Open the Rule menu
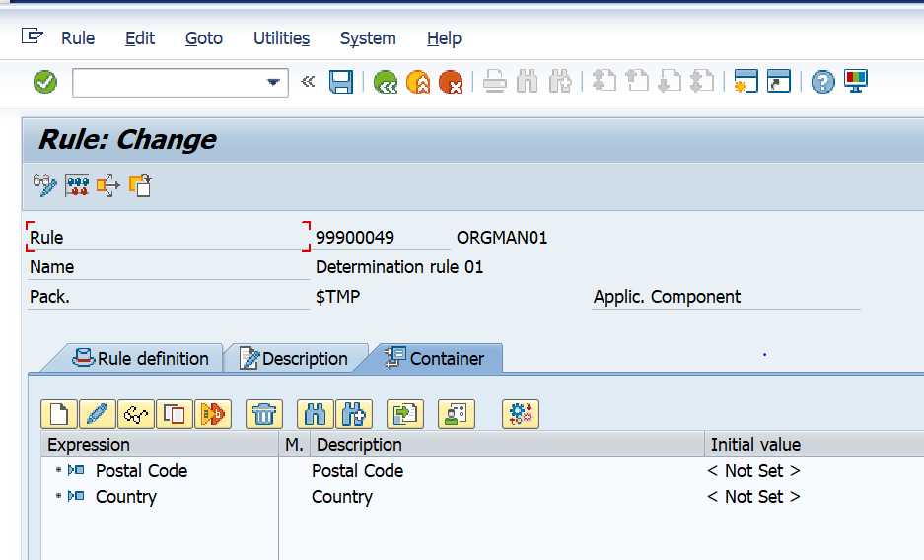 [x=78, y=38]
